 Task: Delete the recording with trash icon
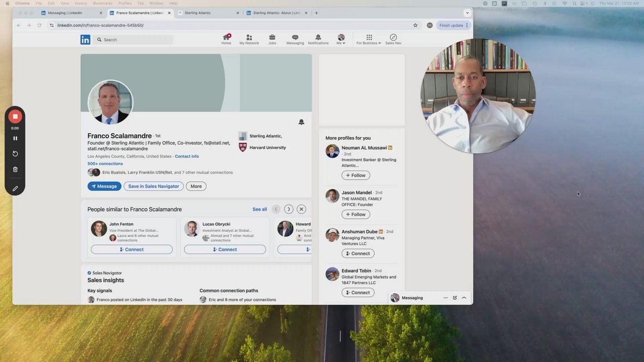[15, 169]
